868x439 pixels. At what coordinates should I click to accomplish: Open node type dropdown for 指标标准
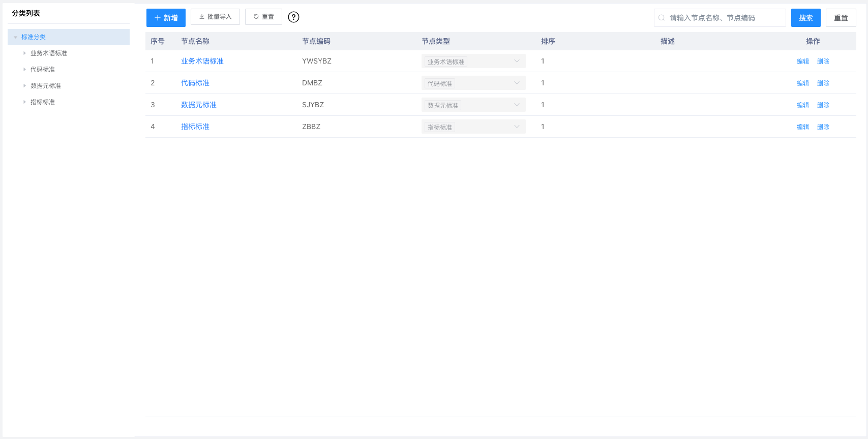point(473,127)
